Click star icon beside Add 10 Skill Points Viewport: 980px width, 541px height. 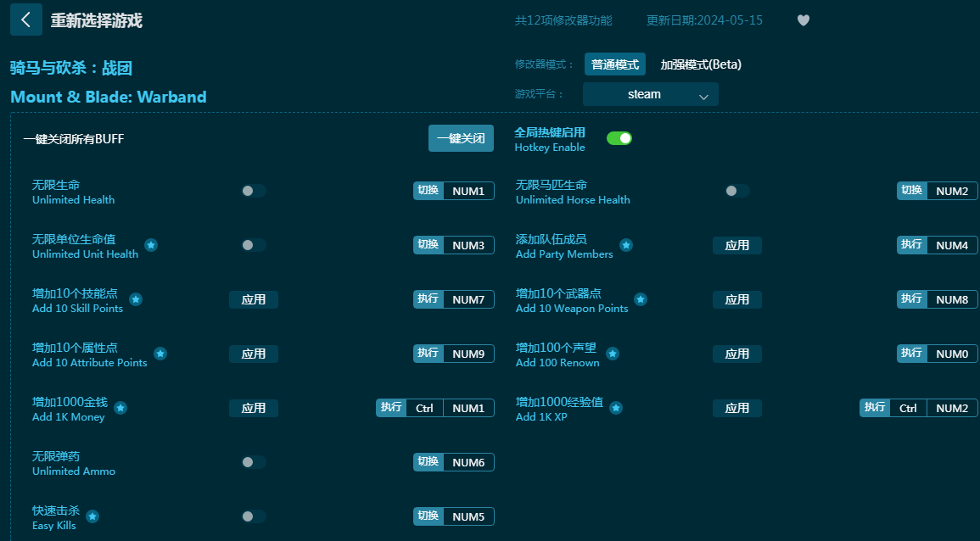[x=136, y=300]
